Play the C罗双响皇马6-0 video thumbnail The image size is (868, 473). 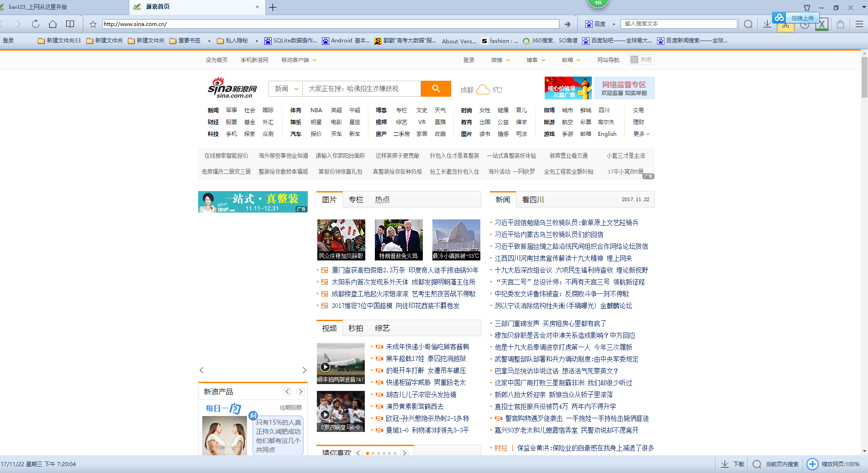tap(341, 411)
